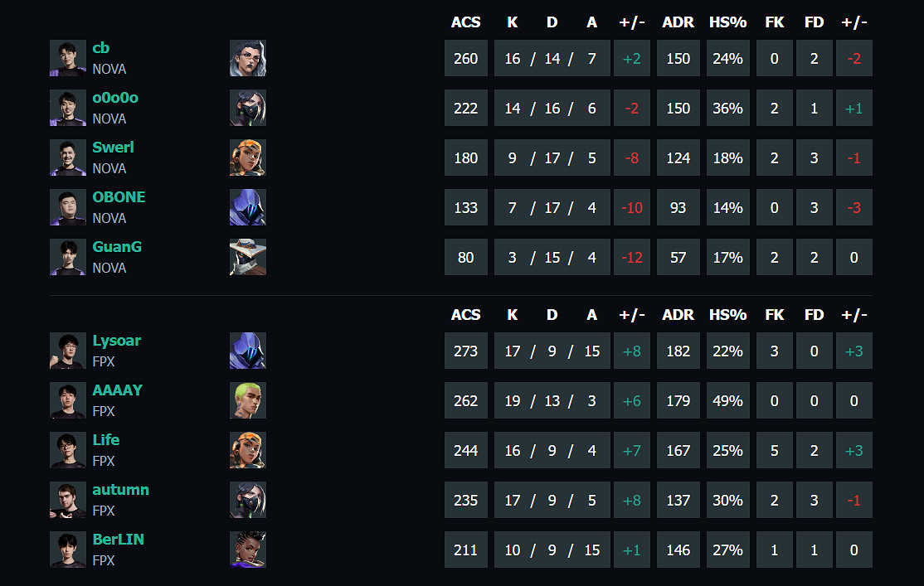Click the ACS column header for NOVA

pos(465,22)
